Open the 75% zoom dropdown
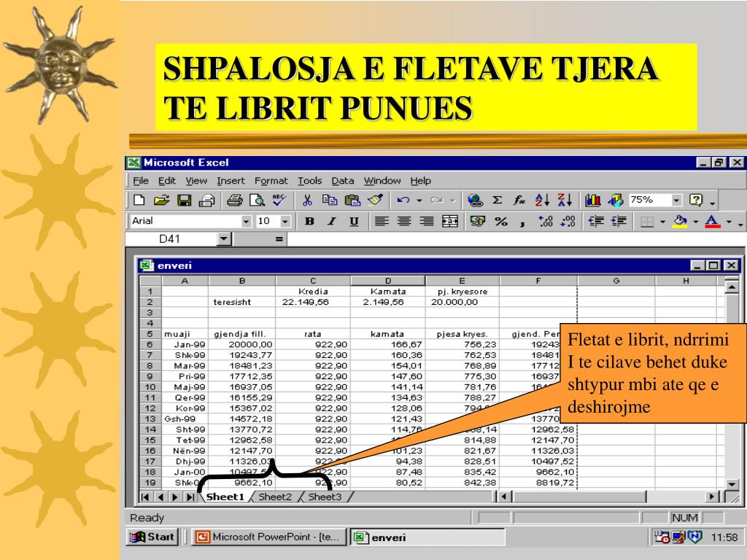747x560 pixels. [676, 200]
